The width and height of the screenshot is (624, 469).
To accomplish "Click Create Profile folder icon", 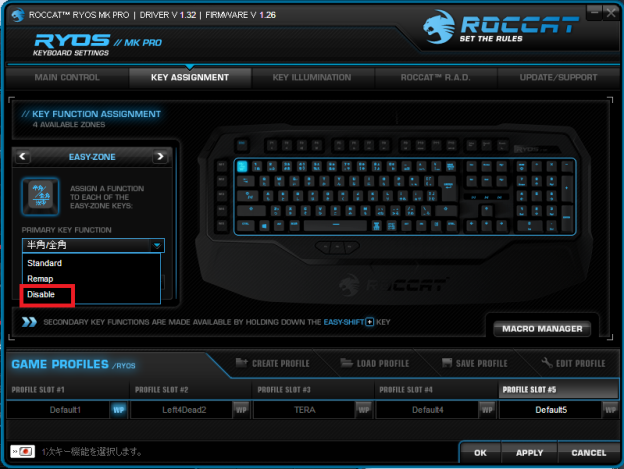I will point(242,363).
